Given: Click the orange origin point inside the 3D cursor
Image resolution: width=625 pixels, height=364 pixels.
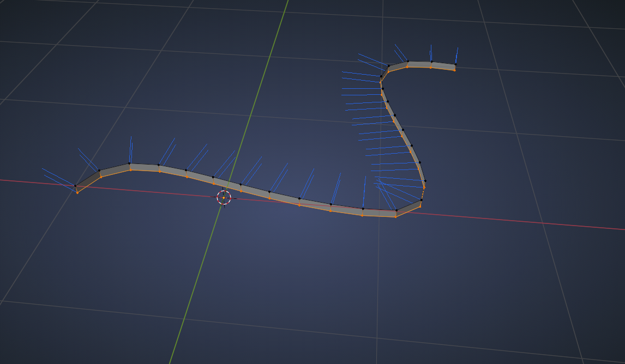Looking at the screenshot, I should (x=224, y=198).
